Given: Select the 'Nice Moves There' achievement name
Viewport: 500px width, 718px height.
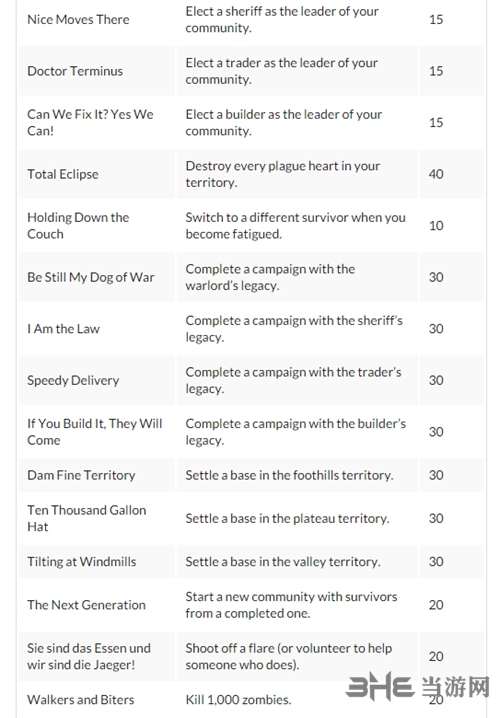Looking at the screenshot, I should click(x=78, y=20).
